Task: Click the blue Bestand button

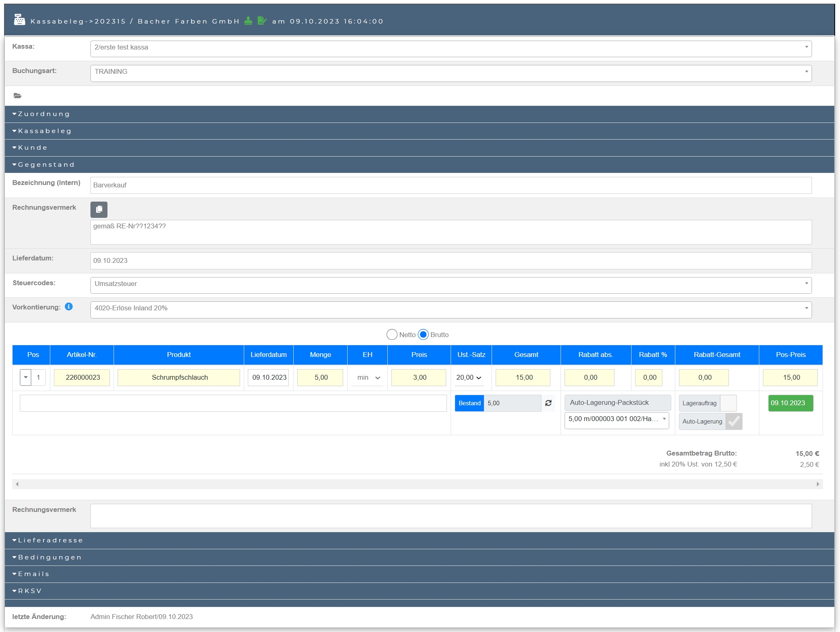Action: [469, 403]
